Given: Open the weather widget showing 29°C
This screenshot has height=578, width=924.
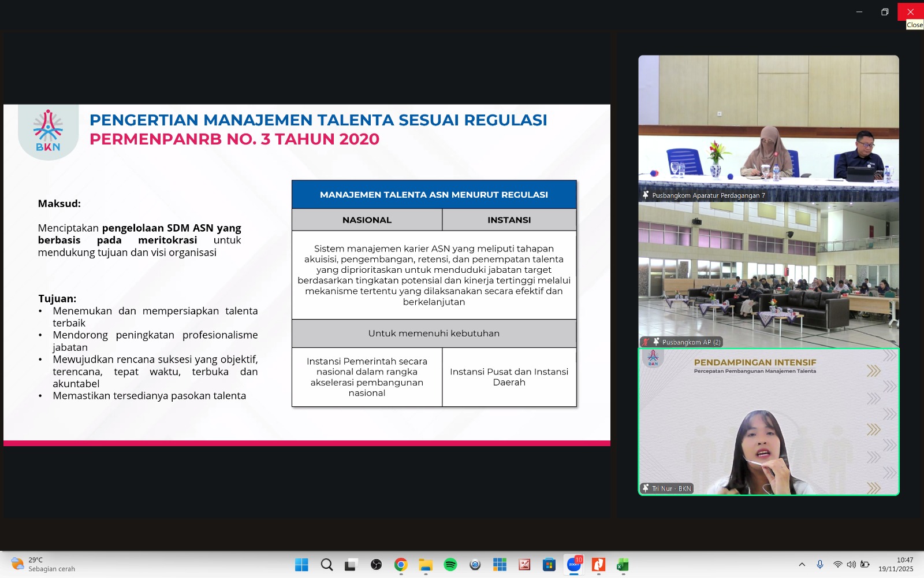Looking at the screenshot, I should coord(43,565).
